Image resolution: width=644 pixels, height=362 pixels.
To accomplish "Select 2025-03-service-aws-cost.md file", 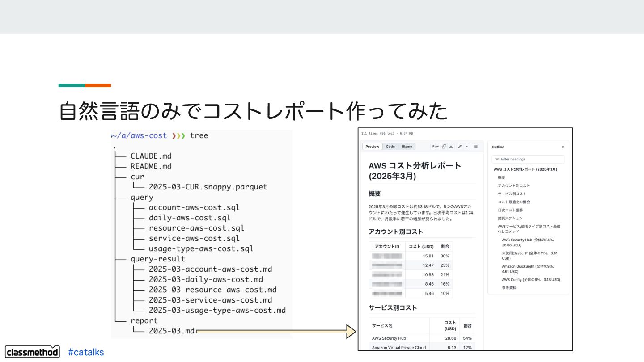I will click(x=210, y=300).
